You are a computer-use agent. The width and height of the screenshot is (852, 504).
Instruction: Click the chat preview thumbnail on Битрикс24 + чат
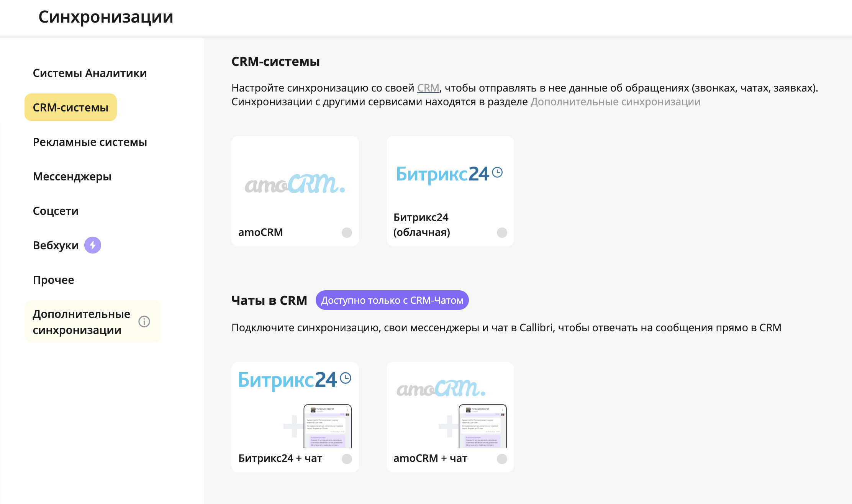point(328,426)
